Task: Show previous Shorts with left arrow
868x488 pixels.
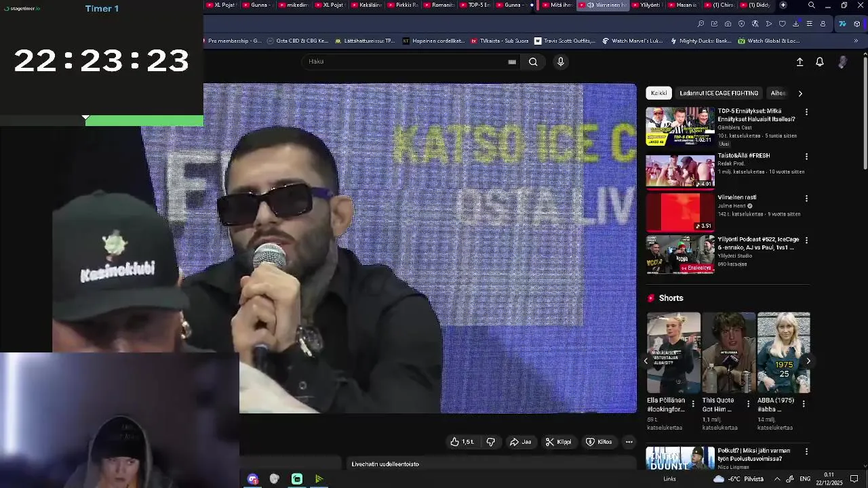Action: 646,361
